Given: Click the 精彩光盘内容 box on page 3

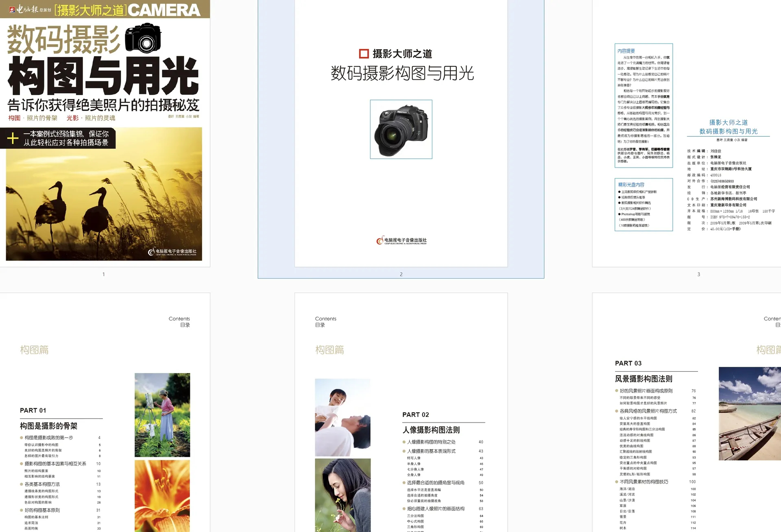Looking at the screenshot, I should (x=644, y=205).
